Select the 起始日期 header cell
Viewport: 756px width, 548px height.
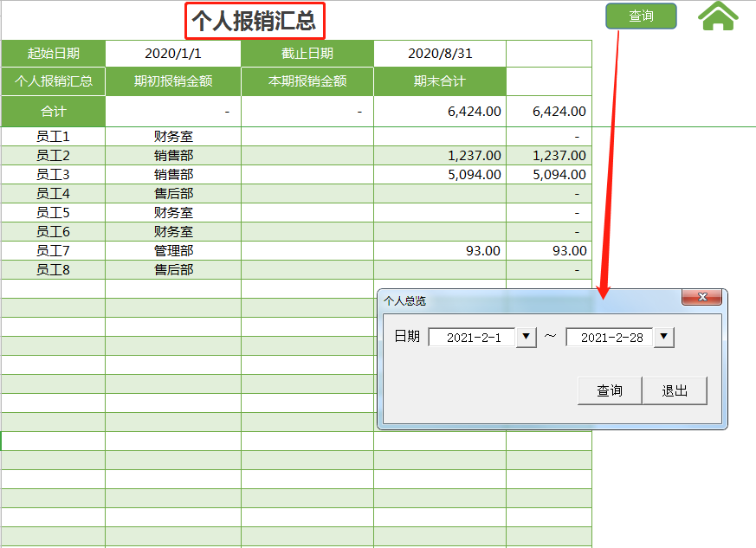pyautogui.click(x=53, y=54)
